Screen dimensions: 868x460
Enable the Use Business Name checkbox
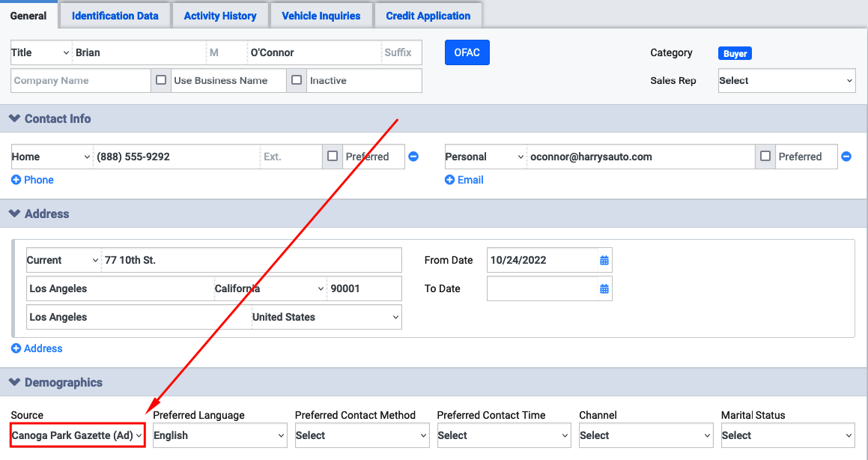(160, 80)
